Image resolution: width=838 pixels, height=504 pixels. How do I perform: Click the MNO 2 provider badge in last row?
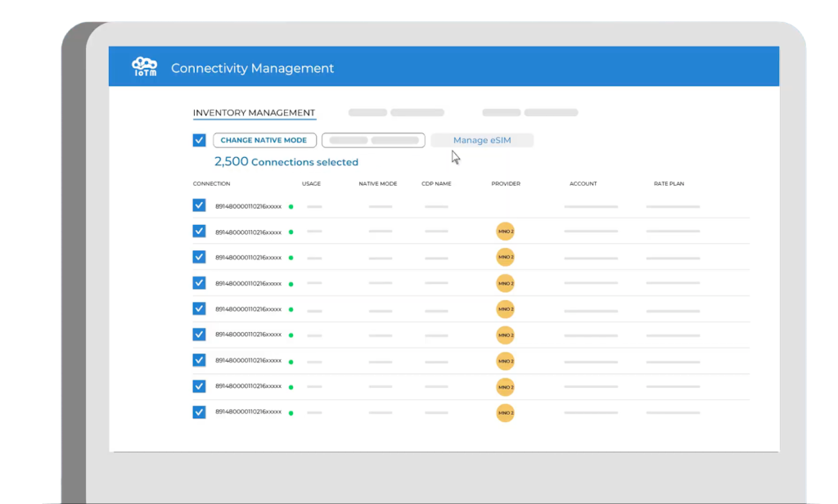[x=505, y=413]
